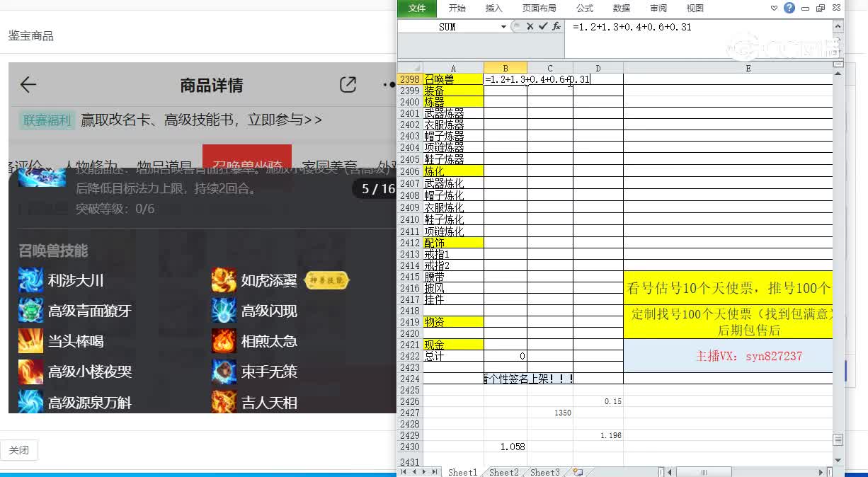Open the Insert Function fx dialog
The height and width of the screenshot is (477, 868).
point(556,26)
